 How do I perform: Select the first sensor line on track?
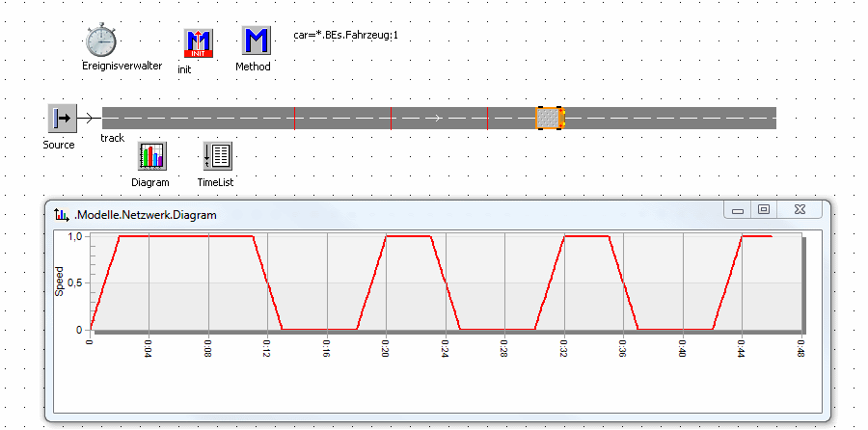tap(294, 119)
